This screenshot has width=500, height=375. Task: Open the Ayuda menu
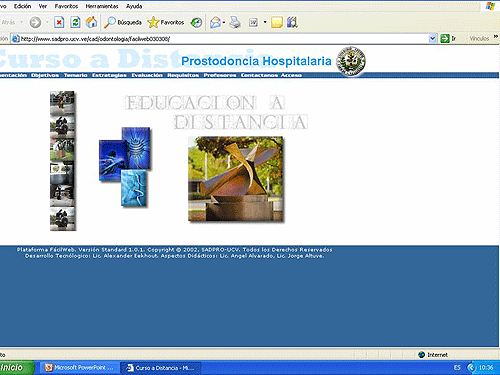tap(134, 6)
